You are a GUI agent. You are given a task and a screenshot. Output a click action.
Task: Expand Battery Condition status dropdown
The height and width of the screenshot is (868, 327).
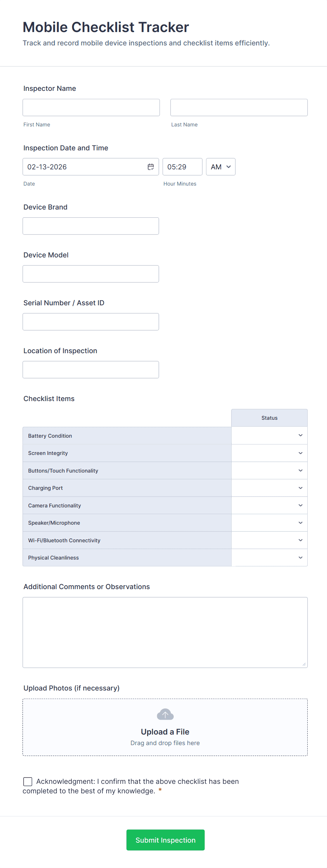click(x=269, y=436)
